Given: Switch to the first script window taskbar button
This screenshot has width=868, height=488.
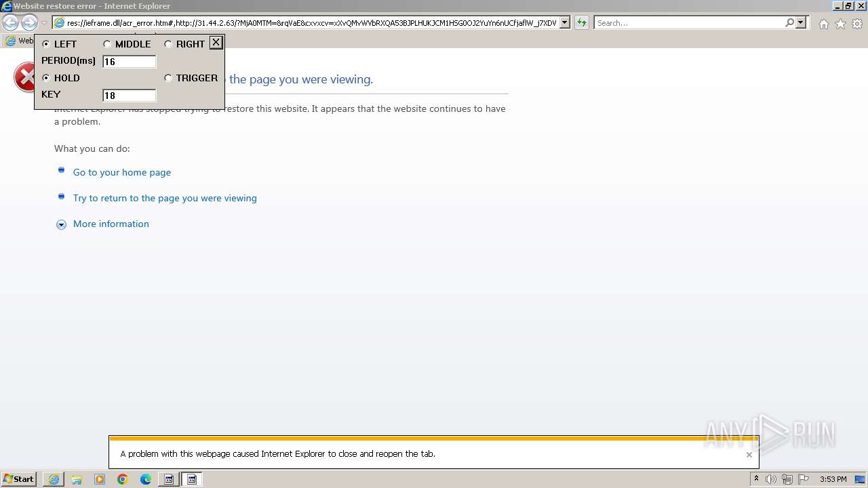Looking at the screenshot, I should click(169, 479).
